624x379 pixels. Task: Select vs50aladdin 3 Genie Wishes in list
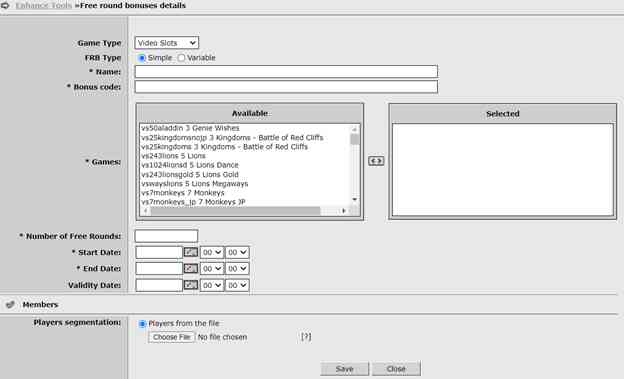pos(190,128)
